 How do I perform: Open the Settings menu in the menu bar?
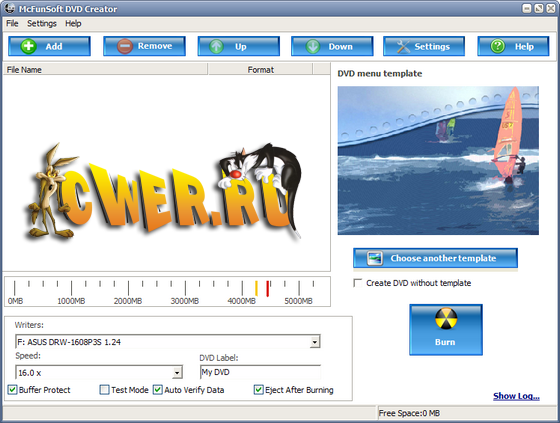pos(42,24)
